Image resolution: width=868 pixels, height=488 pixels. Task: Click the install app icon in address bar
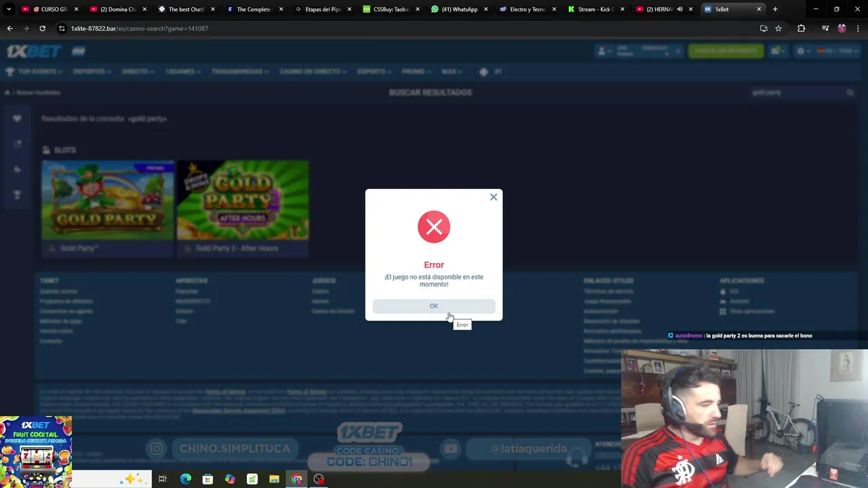pos(764,28)
